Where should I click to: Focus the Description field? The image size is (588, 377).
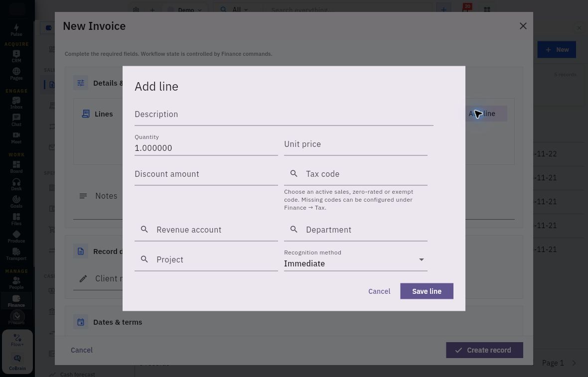coord(284,115)
